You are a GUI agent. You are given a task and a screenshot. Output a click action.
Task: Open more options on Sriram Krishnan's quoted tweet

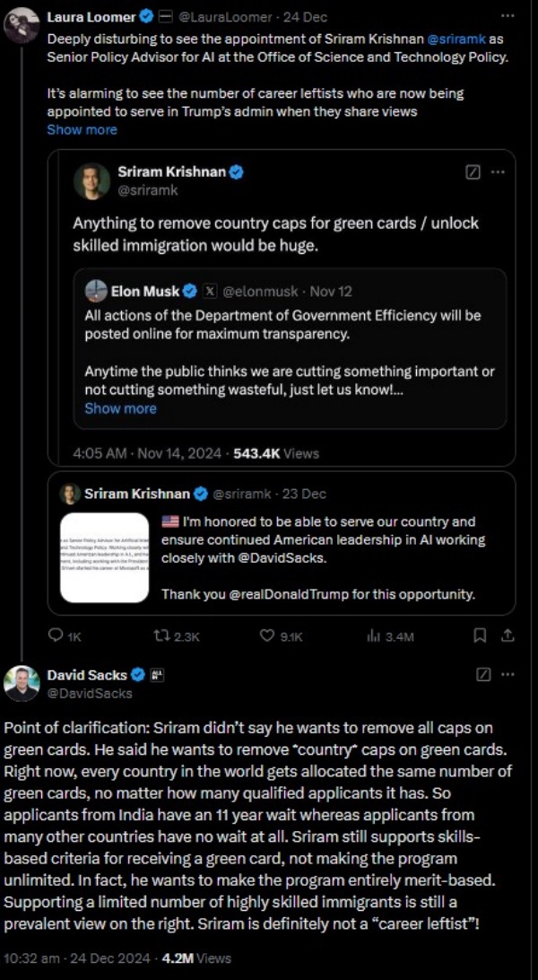(x=499, y=172)
